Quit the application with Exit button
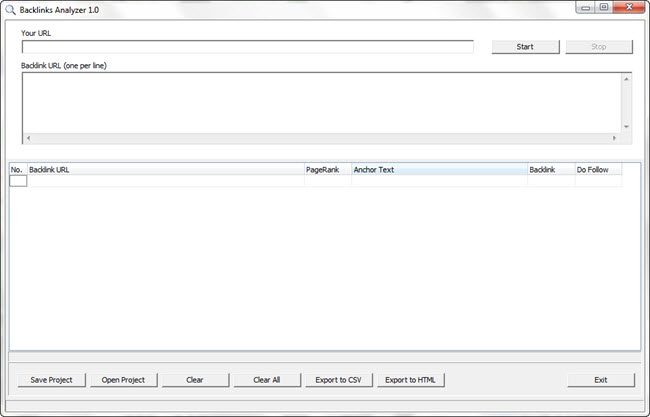 [600, 380]
